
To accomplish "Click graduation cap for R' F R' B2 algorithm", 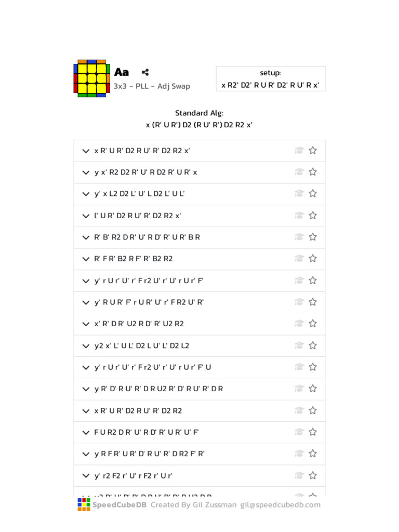I will tap(299, 259).
